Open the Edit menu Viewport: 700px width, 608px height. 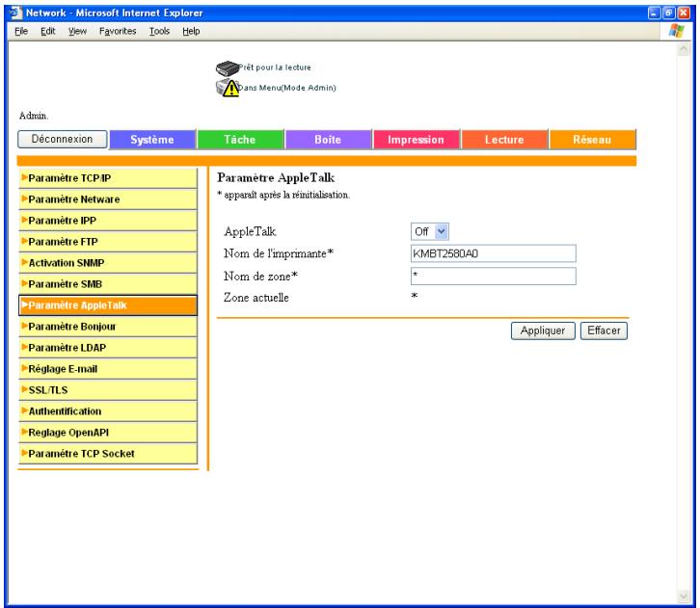tap(48, 31)
